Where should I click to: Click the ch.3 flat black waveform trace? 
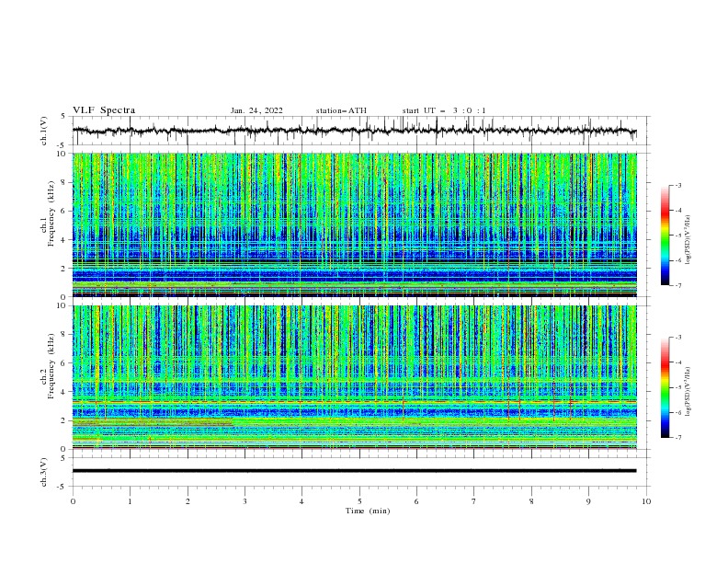coord(354,471)
